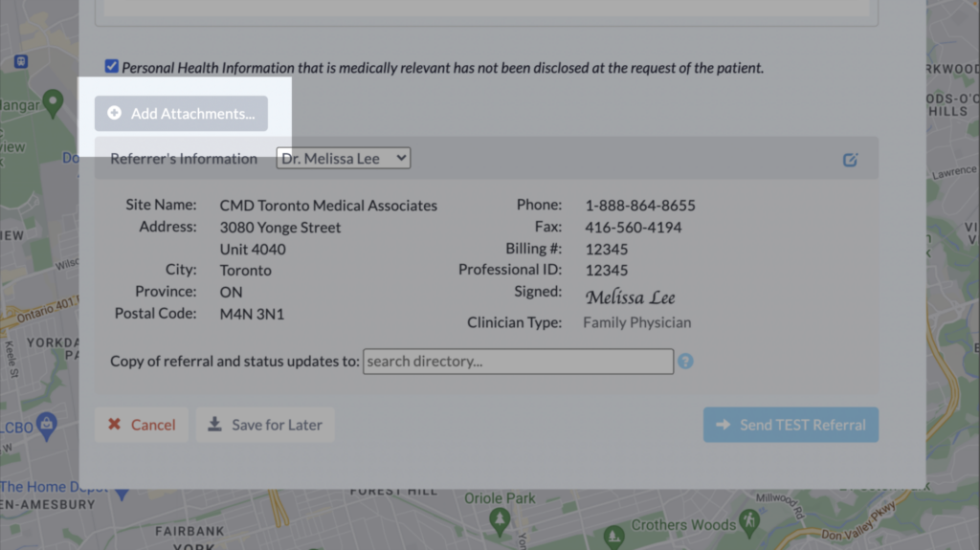Click the edit pencil icon for Referrer's Information

[x=850, y=160]
